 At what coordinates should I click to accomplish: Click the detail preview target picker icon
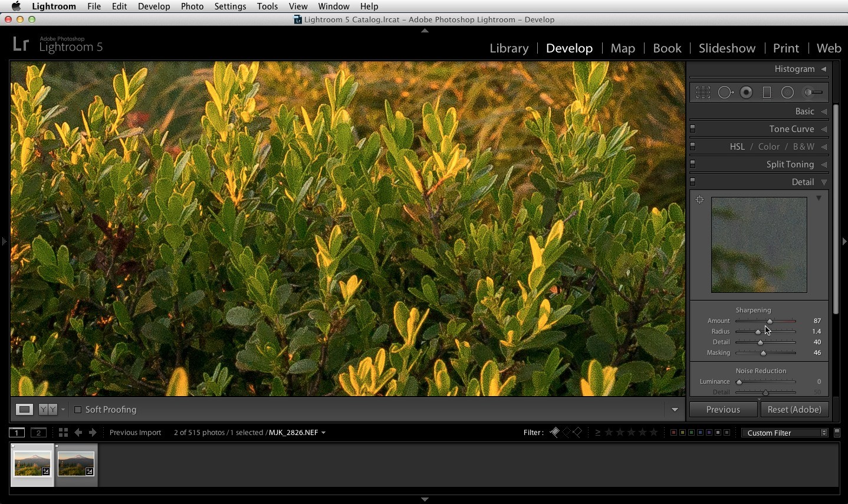[x=700, y=200]
